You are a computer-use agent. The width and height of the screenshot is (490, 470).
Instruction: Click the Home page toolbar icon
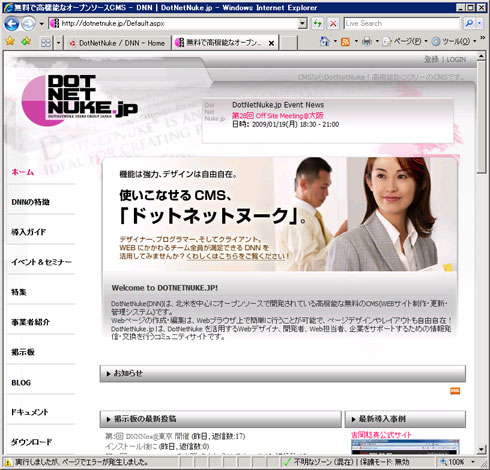[324, 41]
